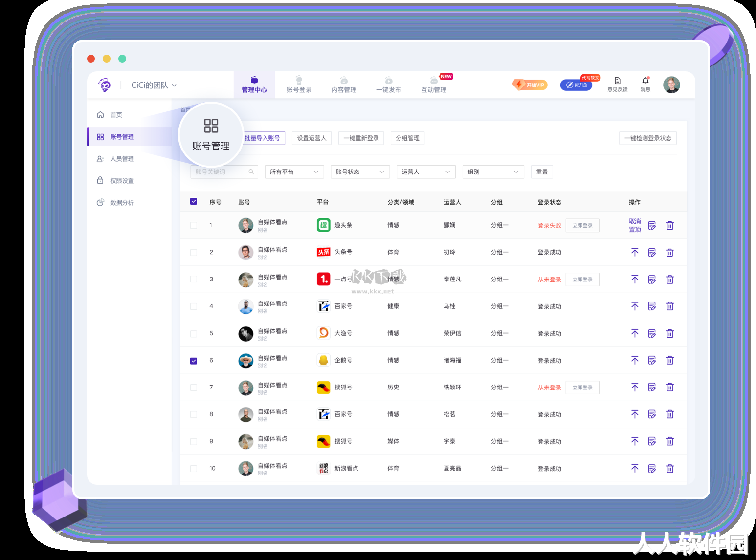Switch to 管理中心 tab
Screen dimensions: 756x560
coord(254,85)
